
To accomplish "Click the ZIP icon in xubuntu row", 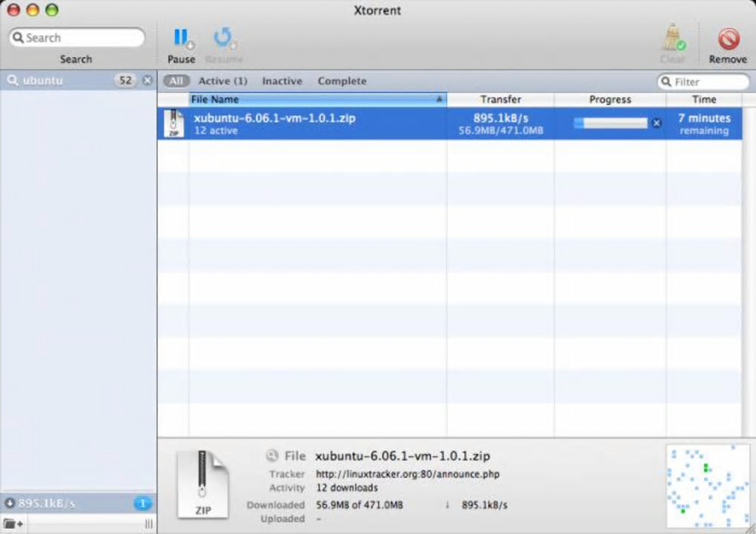I will pyautogui.click(x=173, y=124).
